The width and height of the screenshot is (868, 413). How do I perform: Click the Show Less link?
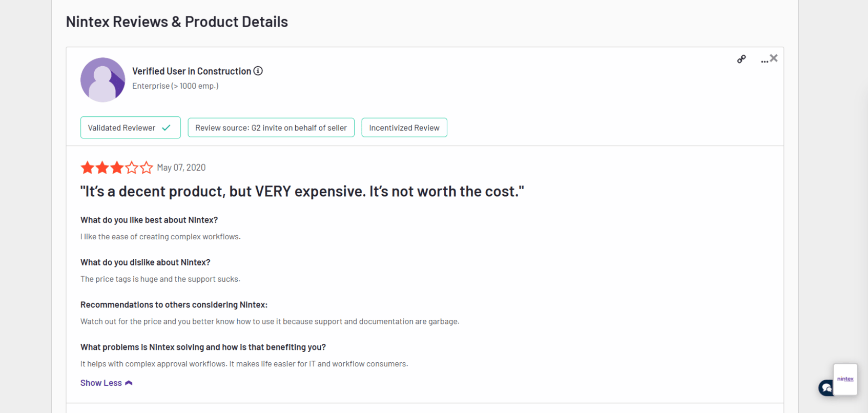pos(101,382)
